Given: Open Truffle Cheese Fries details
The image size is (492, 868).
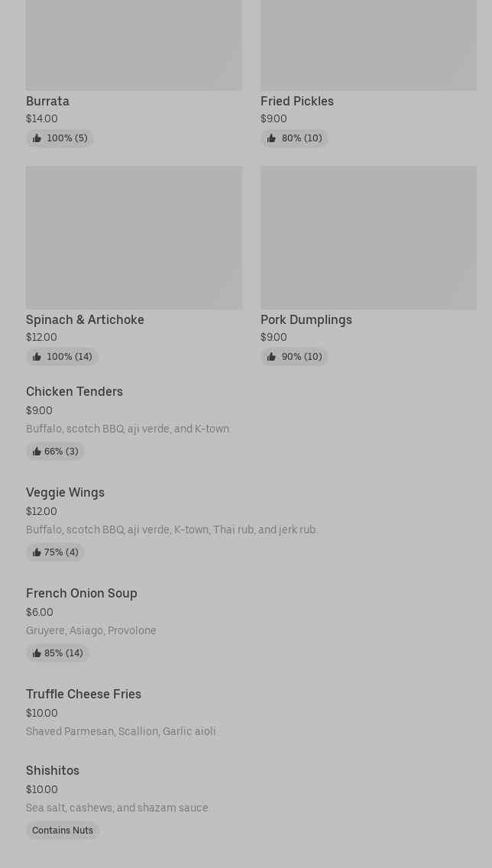Looking at the screenshot, I should (83, 694).
